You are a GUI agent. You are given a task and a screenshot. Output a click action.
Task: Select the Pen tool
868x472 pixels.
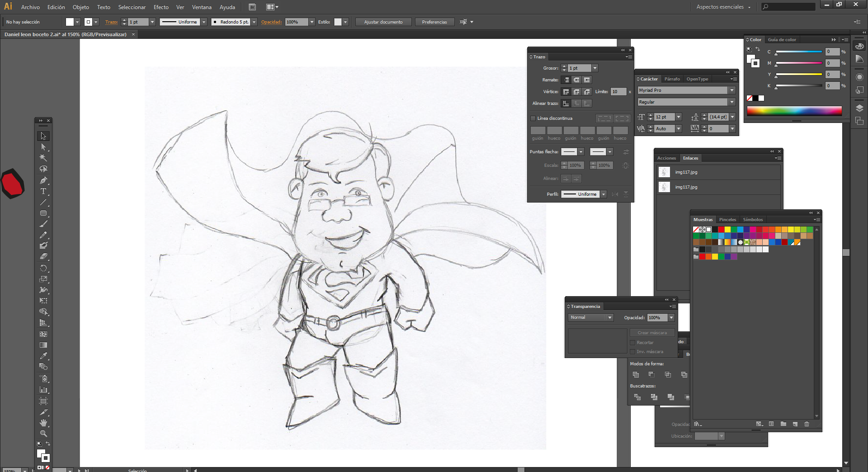point(43,180)
